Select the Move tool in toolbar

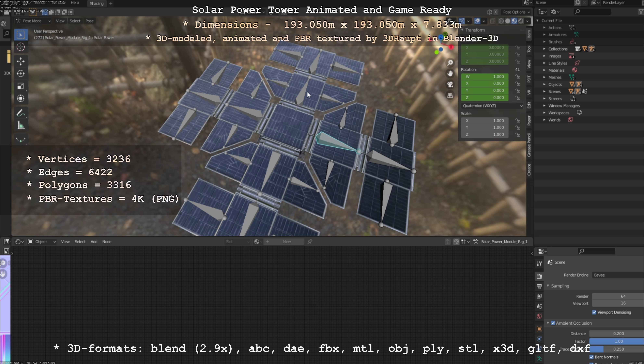pos(20,61)
